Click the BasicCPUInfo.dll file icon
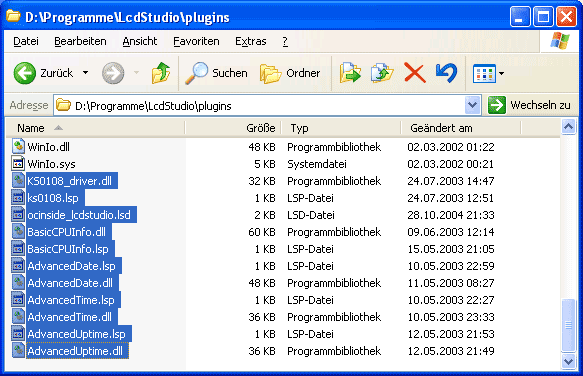This screenshot has width=583, height=376. (x=18, y=232)
